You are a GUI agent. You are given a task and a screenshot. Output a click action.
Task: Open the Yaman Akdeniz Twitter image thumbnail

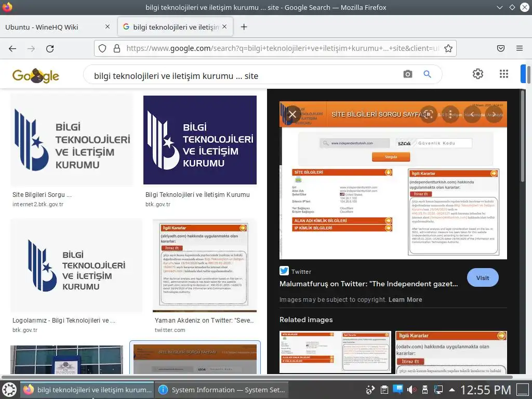(x=205, y=265)
